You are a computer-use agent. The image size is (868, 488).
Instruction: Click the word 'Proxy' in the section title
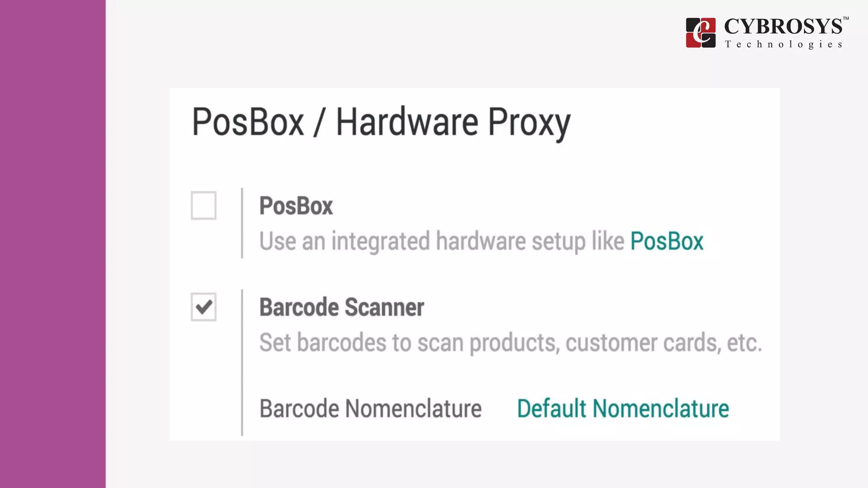[x=529, y=122]
